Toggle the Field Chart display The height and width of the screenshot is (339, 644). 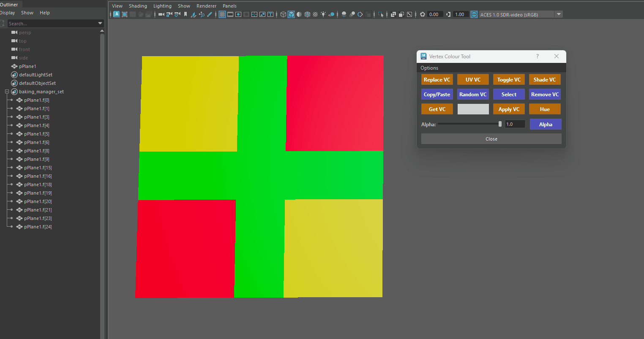click(254, 14)
